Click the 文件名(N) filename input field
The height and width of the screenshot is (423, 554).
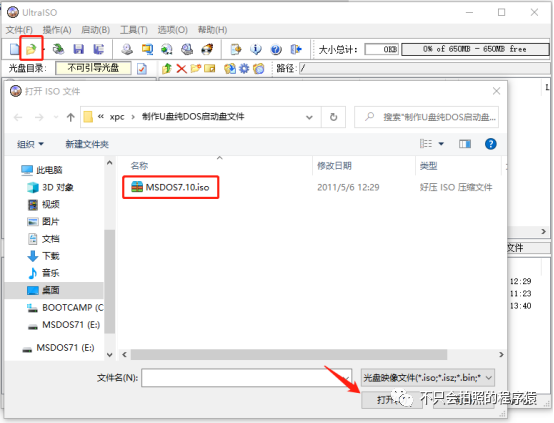(247, 378)
